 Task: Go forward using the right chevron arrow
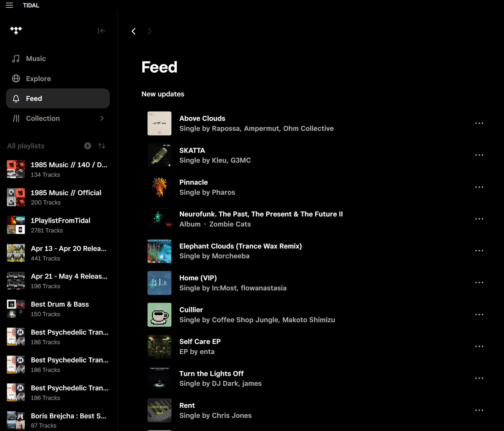click(150, 31)
